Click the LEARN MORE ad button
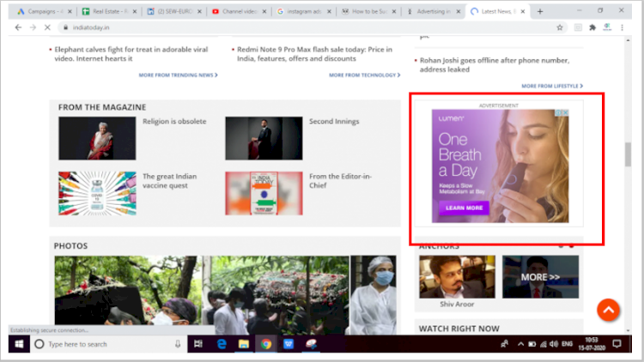This screenshot has width=644, height=362. tap(464, 208)
